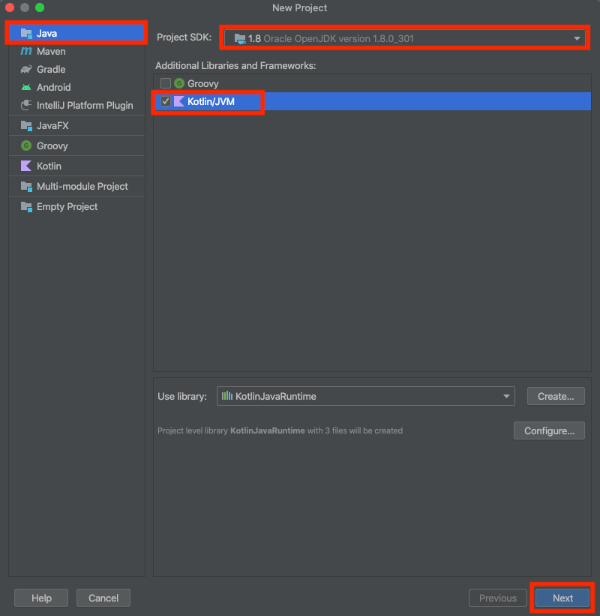Choose Kotlin project type label
The image size is (600, 616).
(x=49, y=166)
